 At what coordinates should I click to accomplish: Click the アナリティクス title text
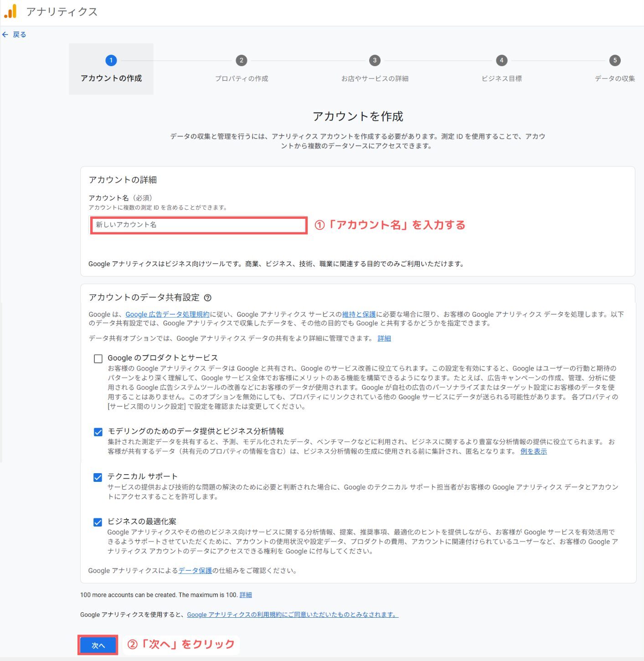point(62,12)
